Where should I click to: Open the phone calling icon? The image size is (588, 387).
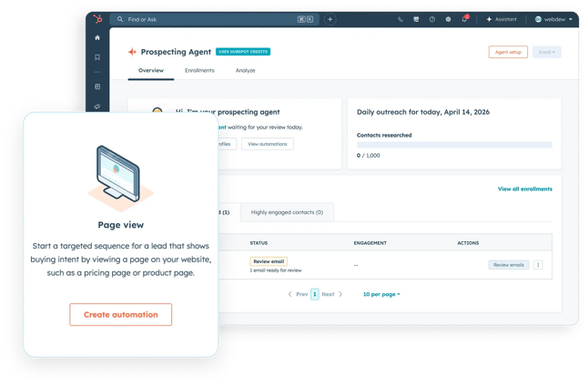tap(400, 19)
